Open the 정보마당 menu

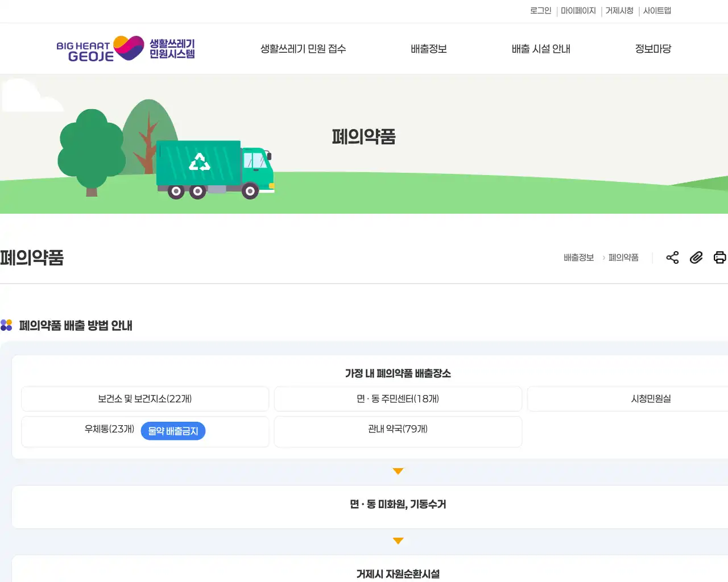653,49
